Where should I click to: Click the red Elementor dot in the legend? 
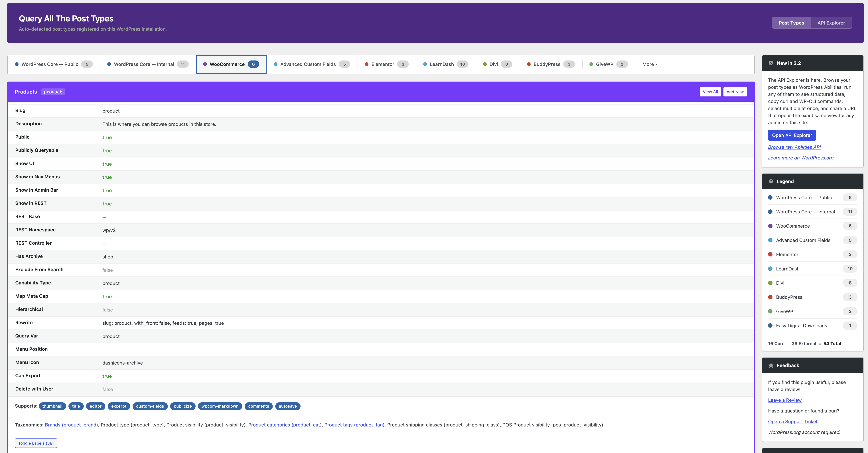pos(770,254)
